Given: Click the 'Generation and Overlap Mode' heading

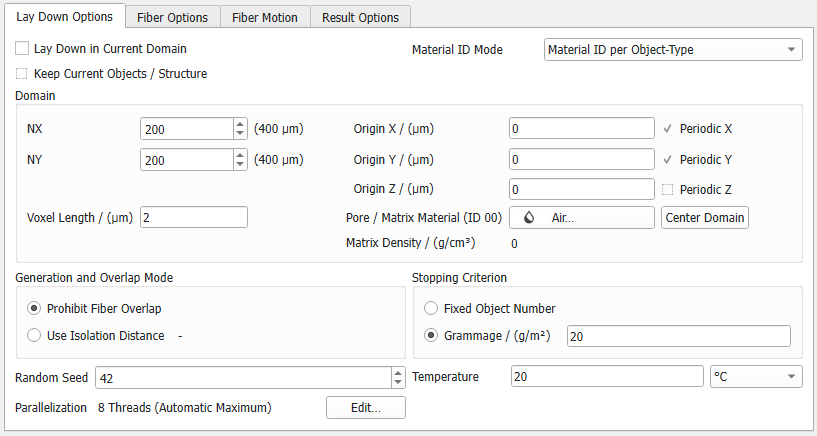Looking at the screenshot, I should tap(94, 278).
